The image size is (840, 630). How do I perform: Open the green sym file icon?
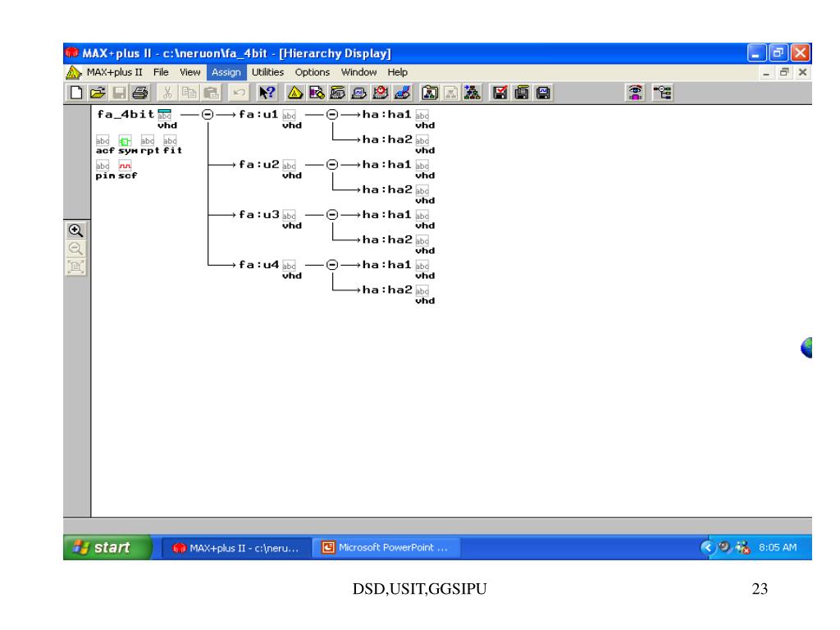click(125, 141)
